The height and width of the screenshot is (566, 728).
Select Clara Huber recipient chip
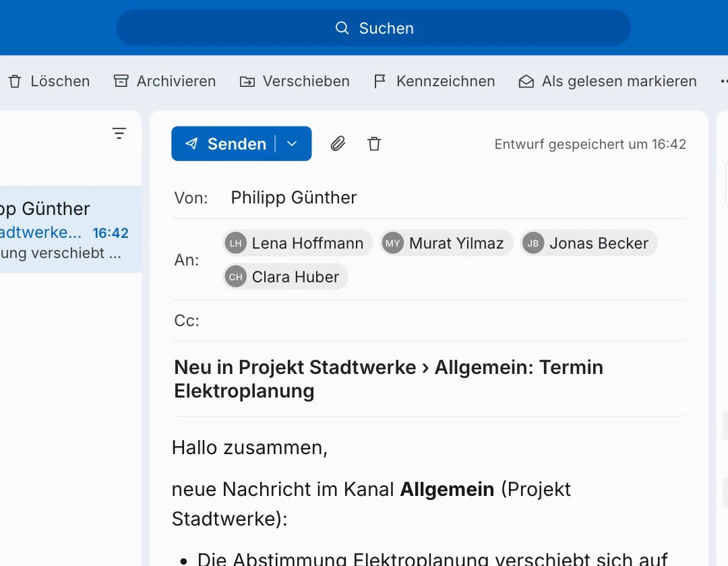tap(285, 277)
